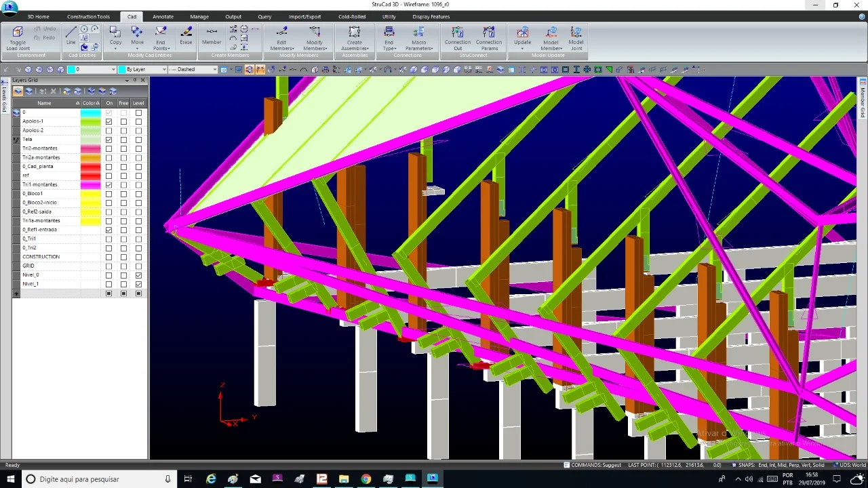868x488 pixels.
Task: Click the magenta Tri1-montantes color swatch
Action: [90, 184]
